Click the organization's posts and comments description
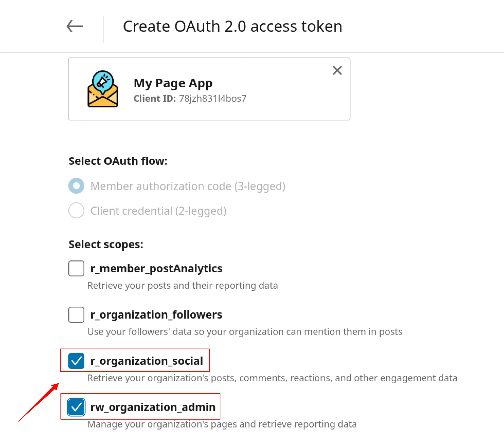The image size is (504, 437). click(272, 378)
